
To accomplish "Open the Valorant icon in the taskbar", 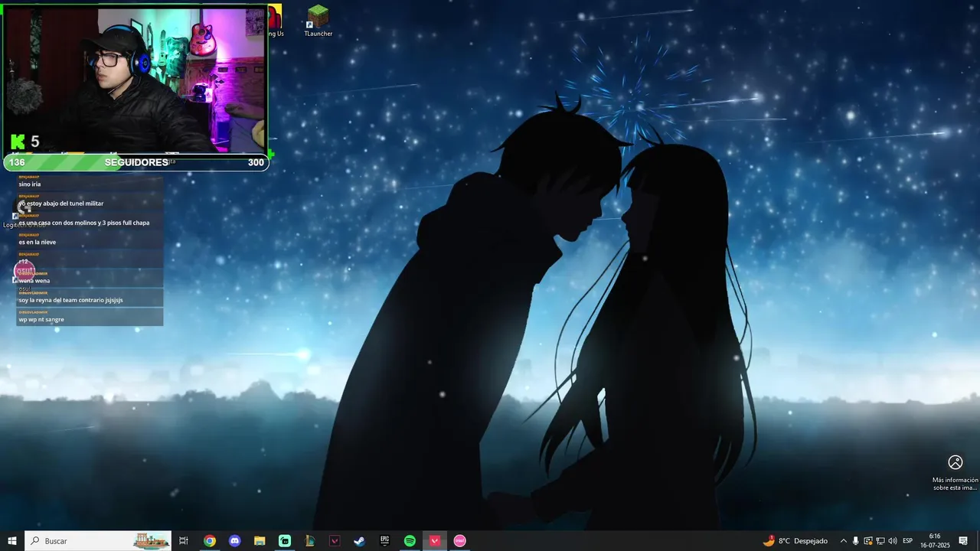I will pyautogui.click(x=335, y=541).
